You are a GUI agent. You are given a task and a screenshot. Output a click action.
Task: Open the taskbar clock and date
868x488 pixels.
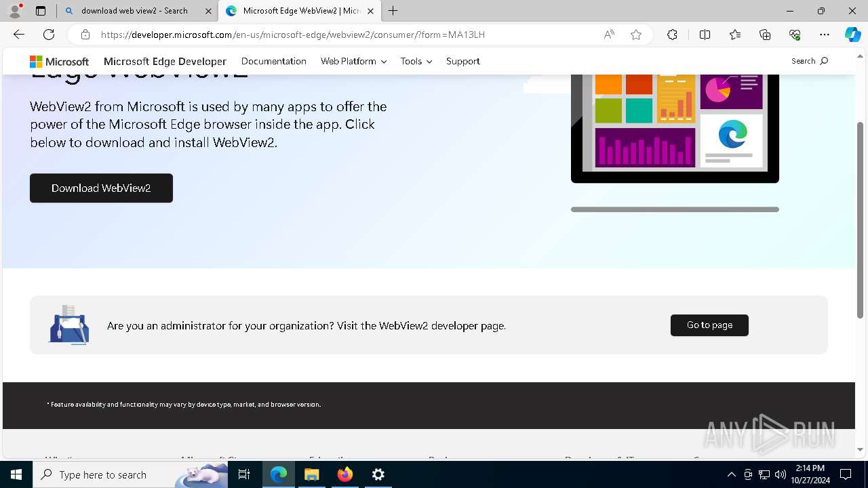tap(810, 474)
